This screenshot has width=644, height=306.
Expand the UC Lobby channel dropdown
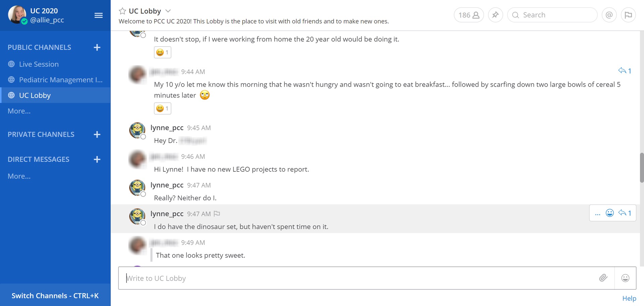[168, 11]
